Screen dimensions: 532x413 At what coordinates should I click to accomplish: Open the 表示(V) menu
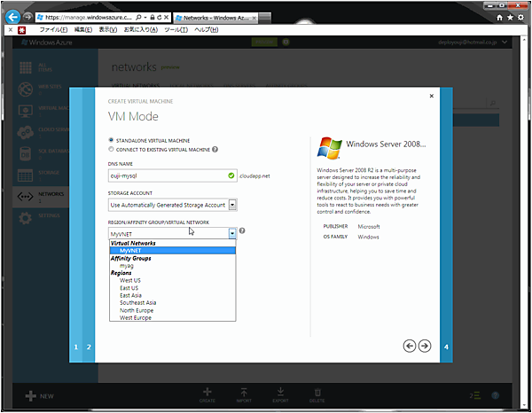[108, 30]
